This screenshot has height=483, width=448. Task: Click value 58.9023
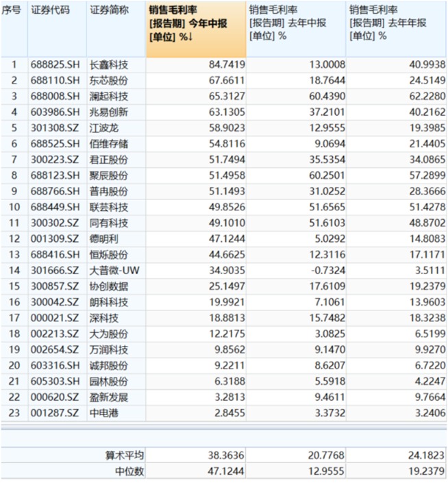coord(227,128)
